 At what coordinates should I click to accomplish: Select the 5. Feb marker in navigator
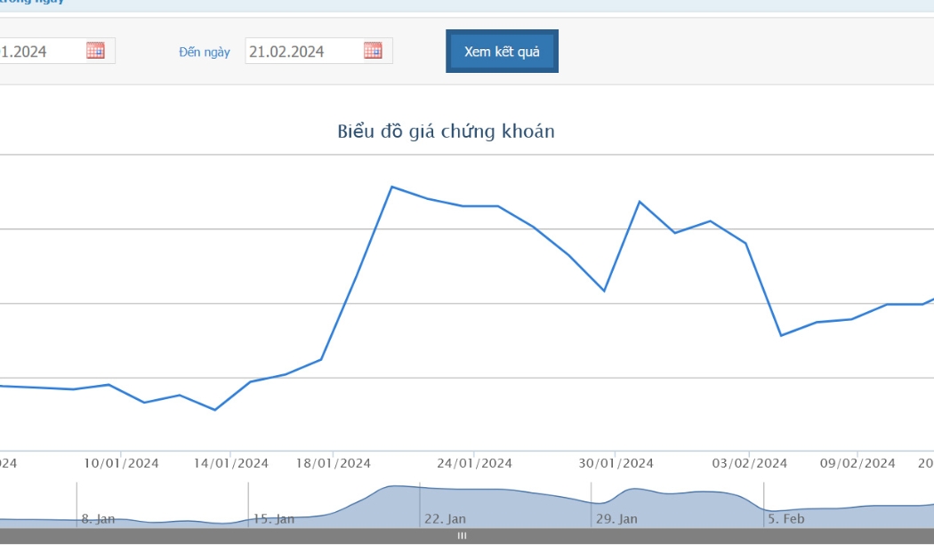[x=785, y=519]
